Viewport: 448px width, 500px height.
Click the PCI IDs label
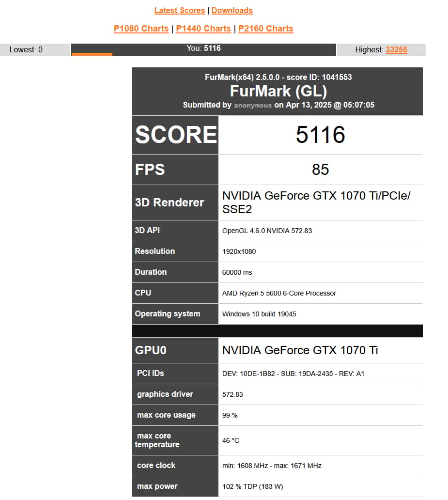coord(150,373)
